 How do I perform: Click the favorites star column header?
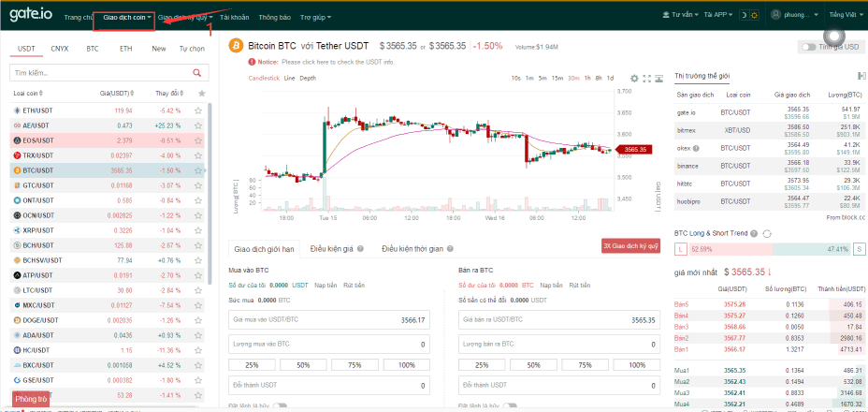point(202,93)
